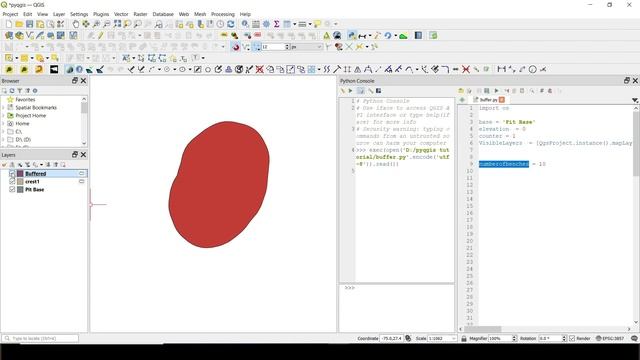Click the Browser filter funnel icon
Viewport: 640px width, 360px height.
tap(20, 91)
